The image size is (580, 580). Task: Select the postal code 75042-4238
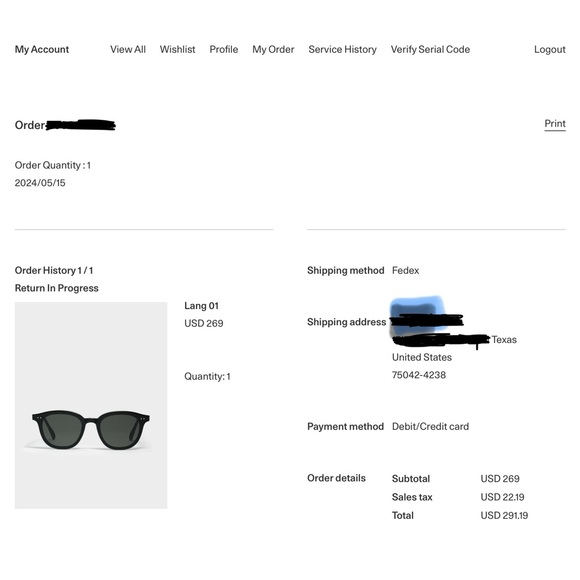coord(419,375)
